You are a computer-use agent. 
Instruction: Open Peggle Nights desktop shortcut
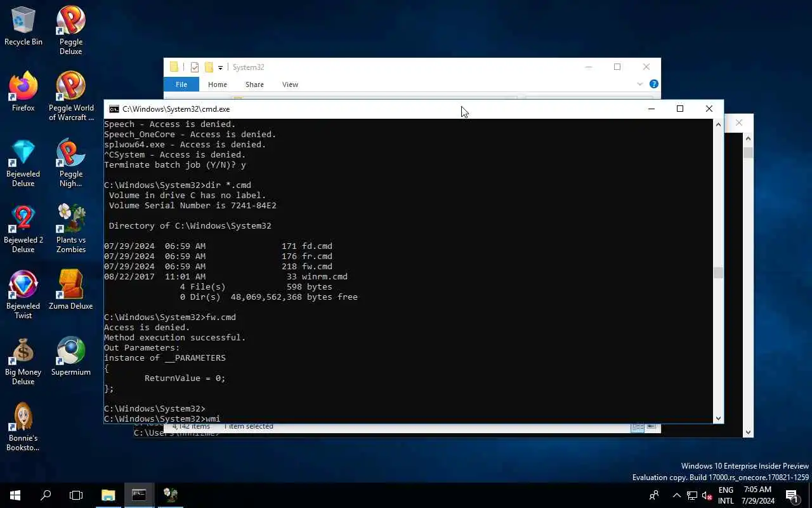[71, 163]
